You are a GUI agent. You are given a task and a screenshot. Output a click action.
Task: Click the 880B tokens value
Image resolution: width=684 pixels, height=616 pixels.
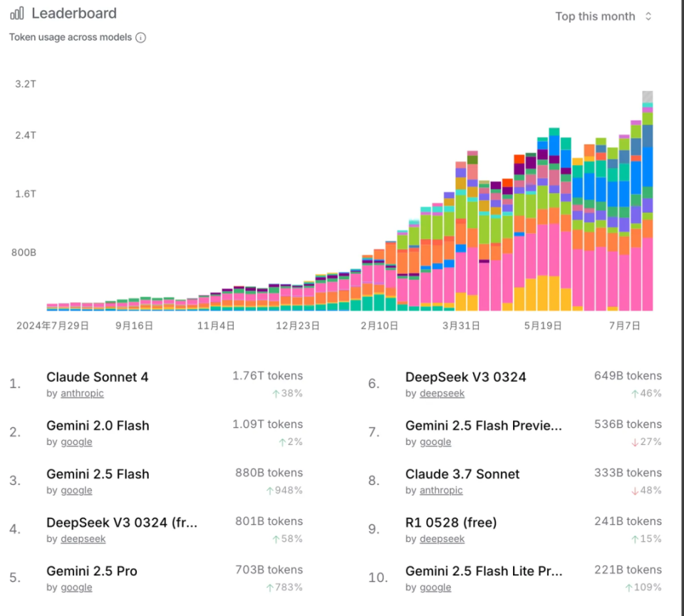click(269, 473)
